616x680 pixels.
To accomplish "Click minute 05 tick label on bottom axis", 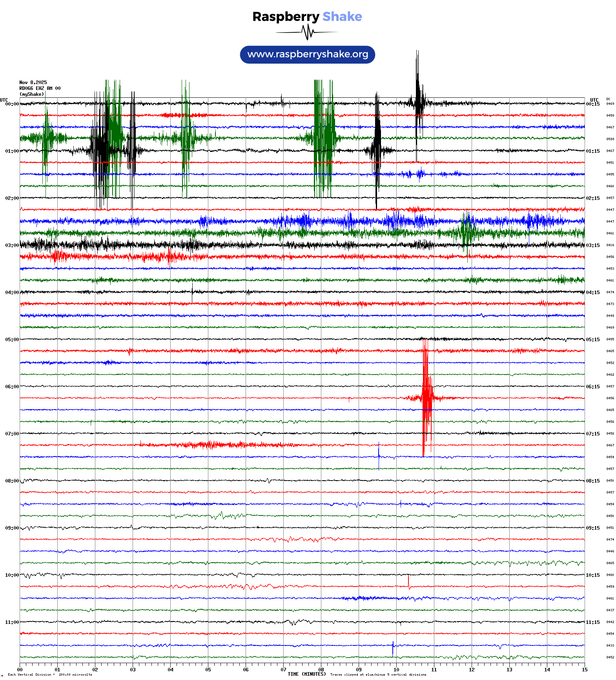I will (x=208, y=670).
